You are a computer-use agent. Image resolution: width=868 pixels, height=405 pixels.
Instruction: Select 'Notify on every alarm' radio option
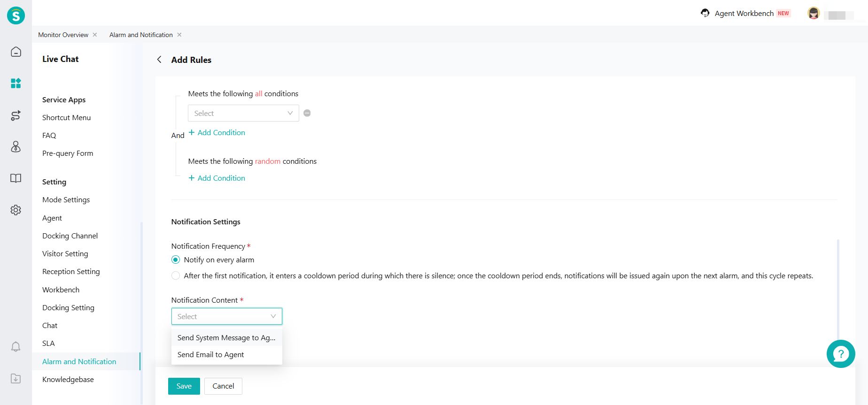point(176,260)
